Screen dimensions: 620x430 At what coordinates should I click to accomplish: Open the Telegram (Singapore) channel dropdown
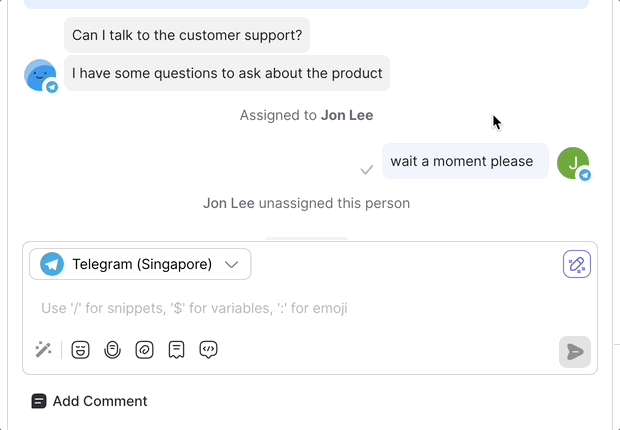(x=140, y=264)
